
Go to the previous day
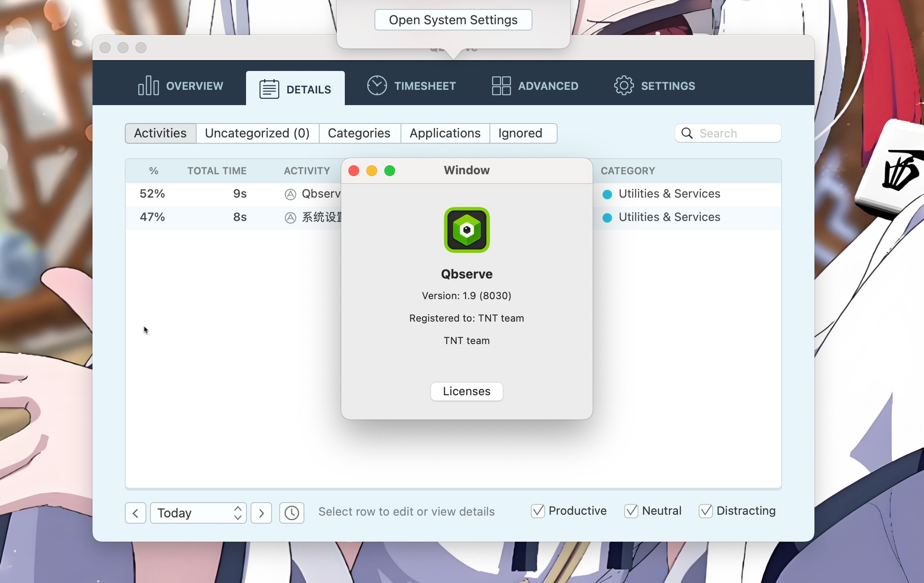coord(136,513)
